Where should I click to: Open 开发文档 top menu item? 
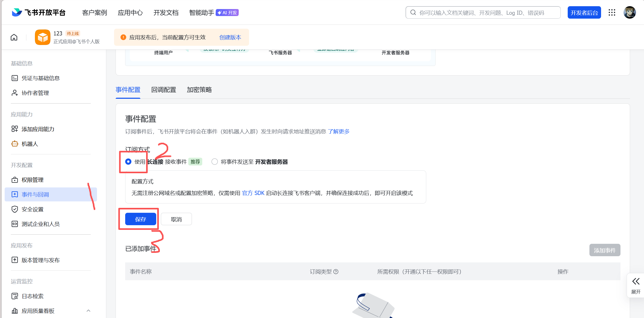point(166,13)
